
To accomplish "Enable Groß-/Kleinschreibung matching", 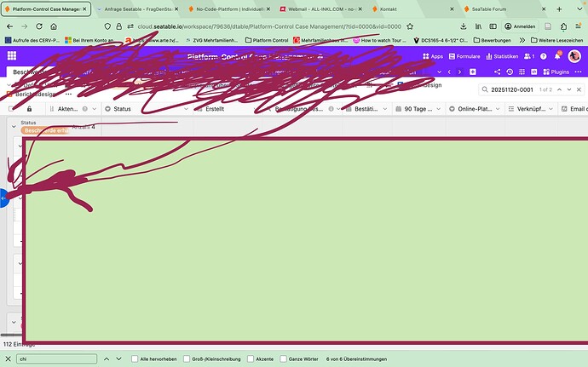I will pyautogui.click(x=187, y=358).
